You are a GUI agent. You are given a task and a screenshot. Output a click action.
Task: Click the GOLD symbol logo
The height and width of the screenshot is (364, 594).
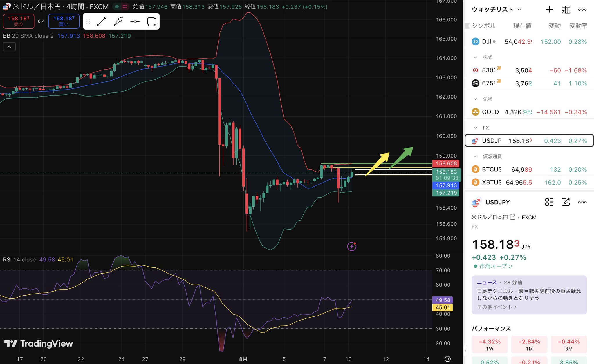[x=475, y=112]
